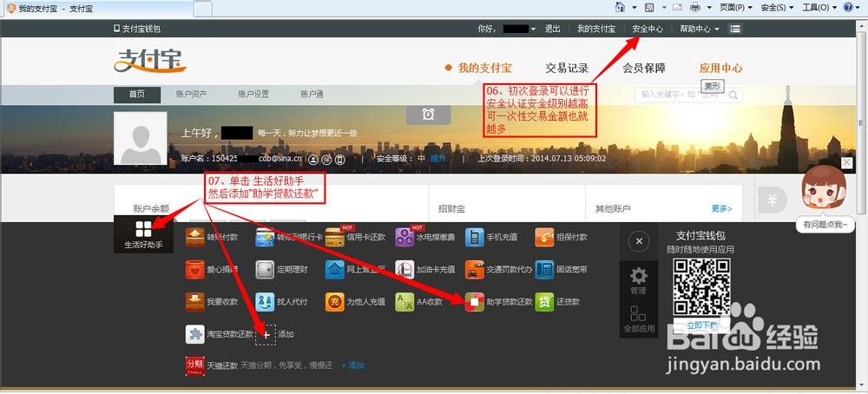
Task: Click 我的支付宝 link in top bar
Action: (x=596, y=29)
